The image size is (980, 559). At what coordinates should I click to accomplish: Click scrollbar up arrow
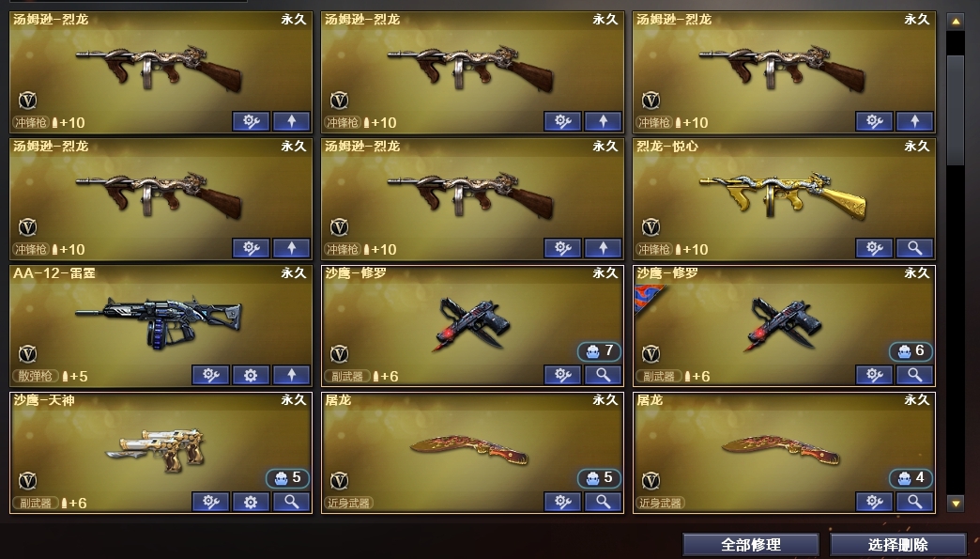[x=956, y=22]
